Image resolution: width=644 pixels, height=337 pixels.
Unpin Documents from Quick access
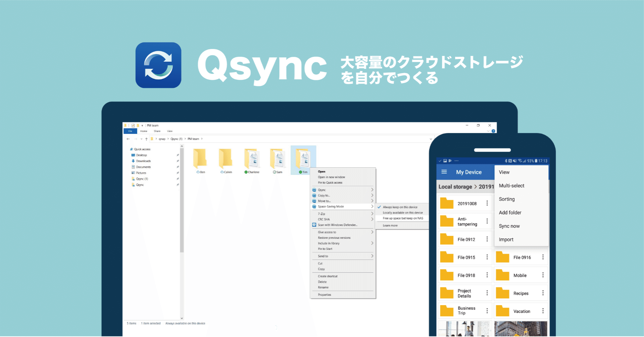click(x=178, y=167)
